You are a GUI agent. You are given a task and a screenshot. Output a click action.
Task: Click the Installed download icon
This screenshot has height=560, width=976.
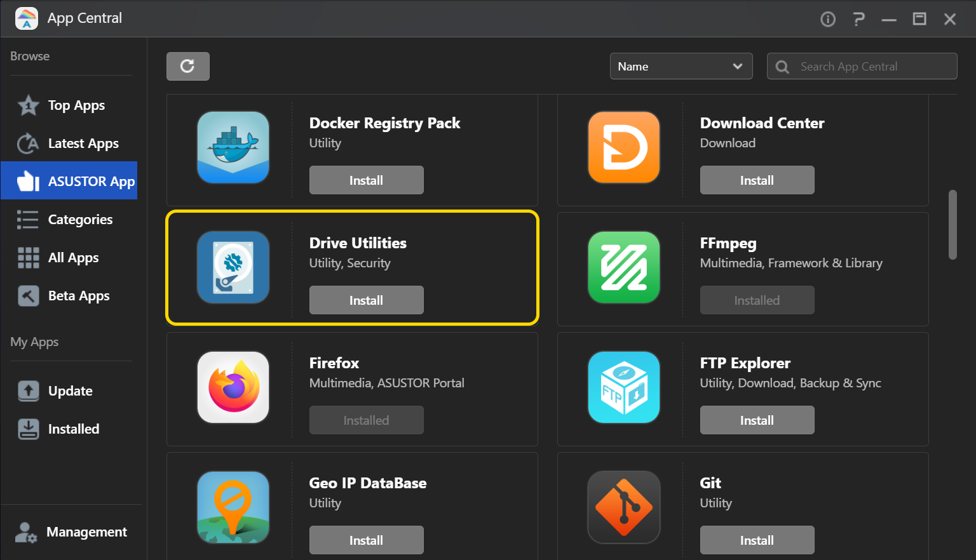coord(29,429)
